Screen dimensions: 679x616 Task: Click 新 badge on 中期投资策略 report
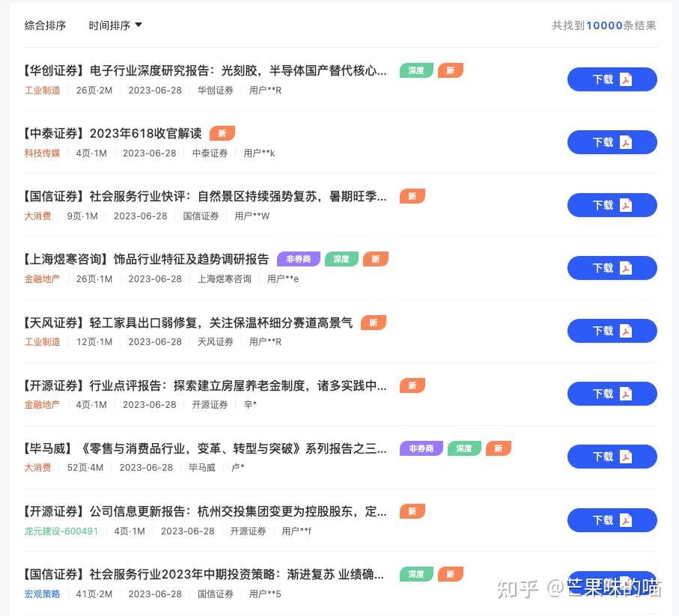pos(451,573)
